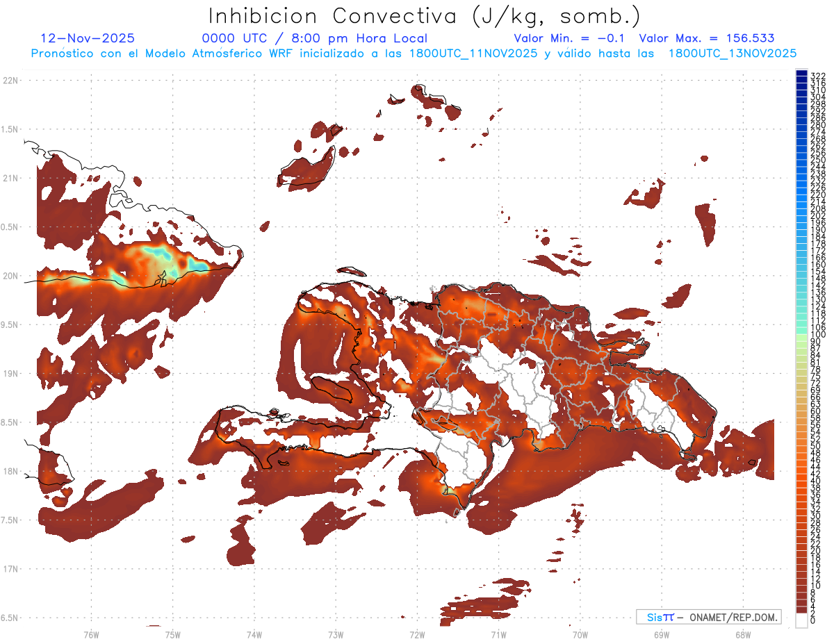This screenshot has height=644, width=834.
Task: Click the '322' value on the color scale
Action: (x=817, y=76)
